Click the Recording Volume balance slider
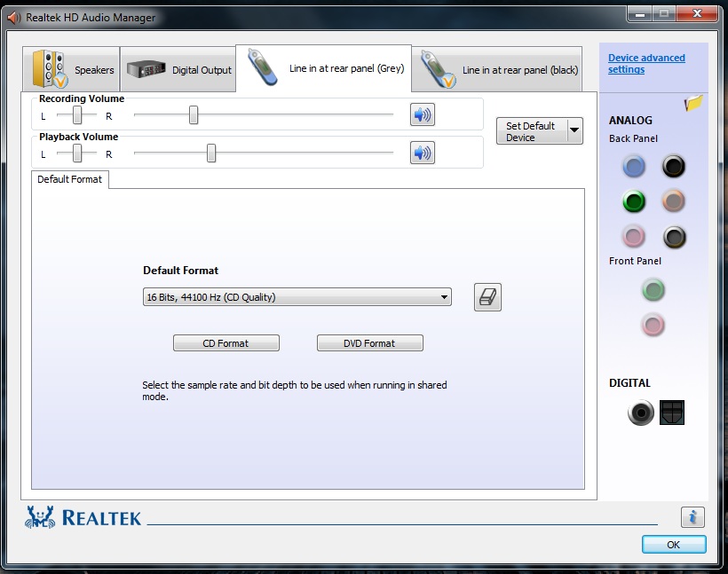 click(x=77, y=114)
